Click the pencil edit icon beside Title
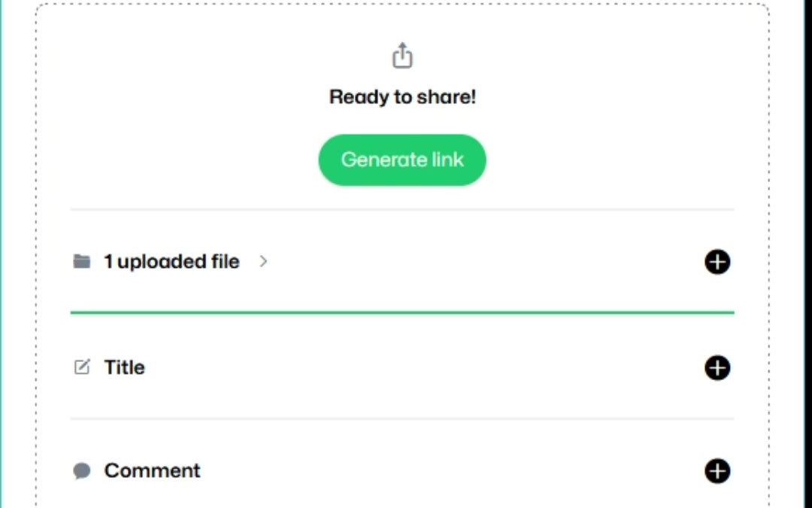The width and height of the screenshot is (812, 508). [82, 367]
